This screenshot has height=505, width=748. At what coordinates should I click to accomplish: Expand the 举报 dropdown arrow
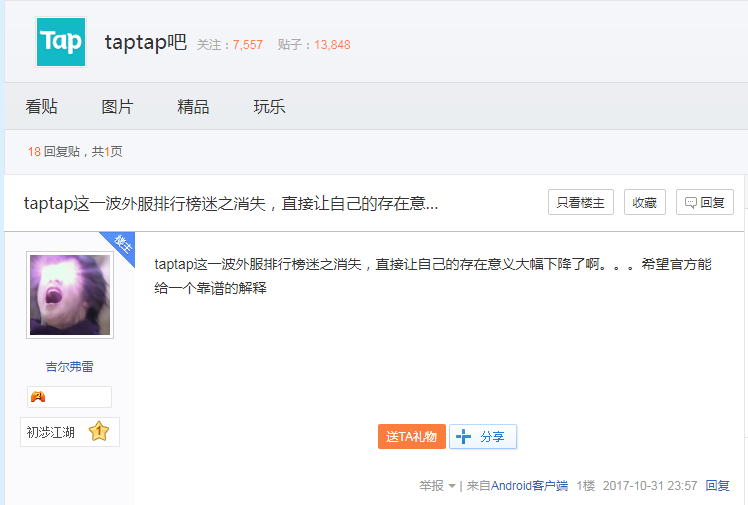[x=452, y=486]
